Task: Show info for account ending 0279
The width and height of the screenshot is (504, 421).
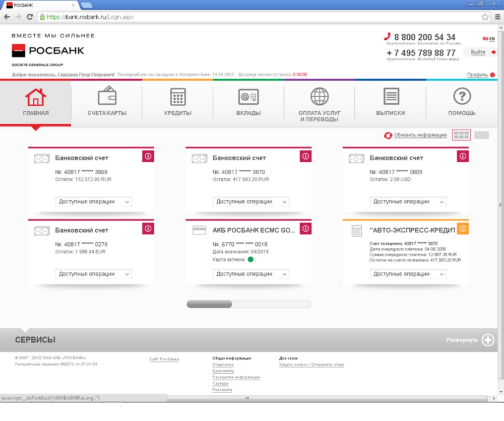Action: [x=148, y=229]
